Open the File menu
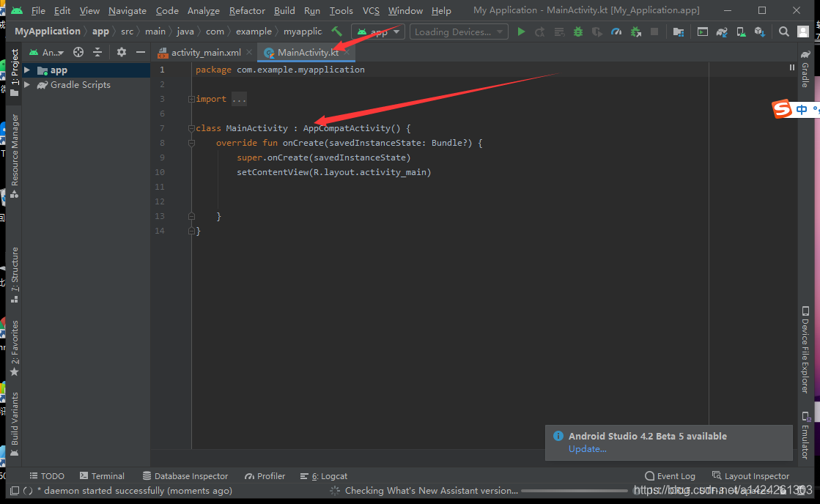 tap(38, 10)
